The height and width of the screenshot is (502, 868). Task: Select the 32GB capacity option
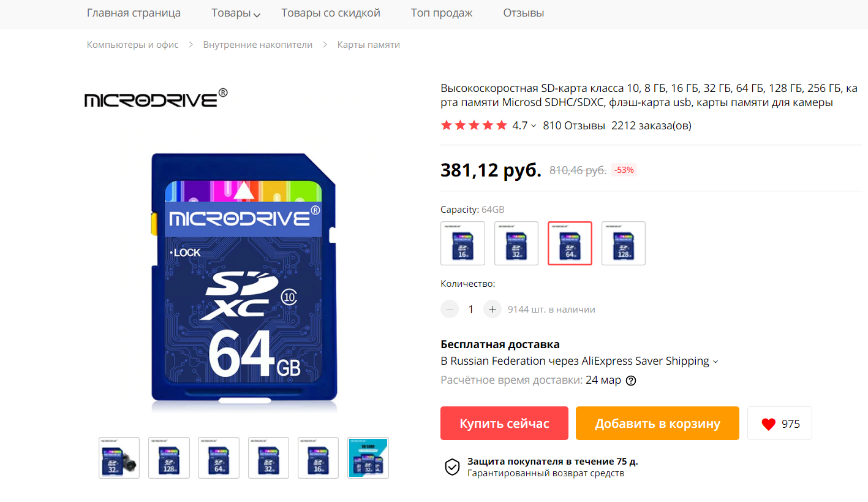click(x=516, y=243)
